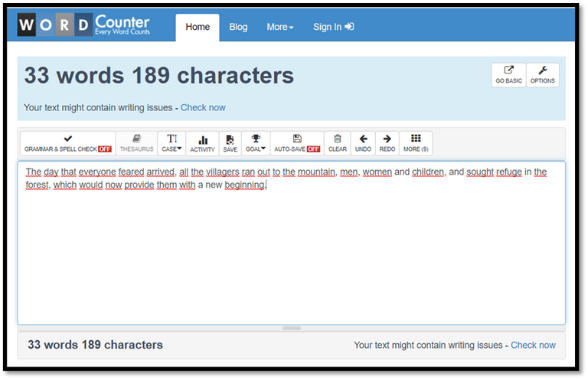Toggle Auto-Save on
The height and width of the screenshot is (380, 588).
(x=297, y=143)
